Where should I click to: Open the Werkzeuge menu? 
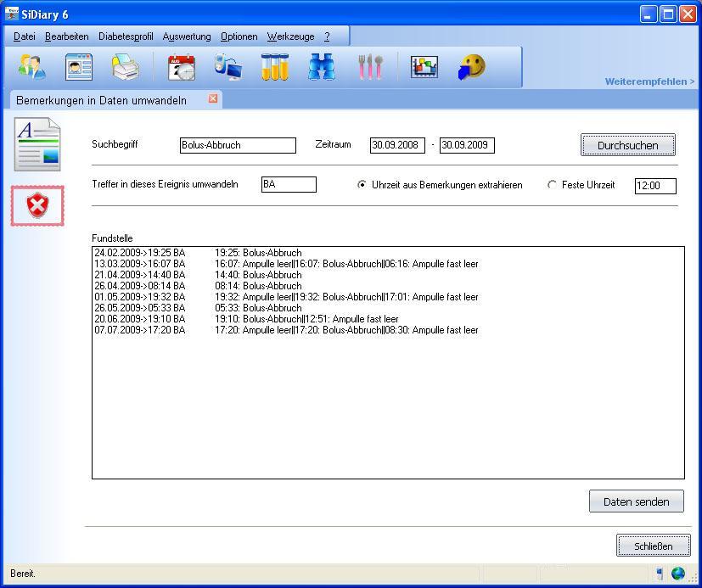point(290,36)
